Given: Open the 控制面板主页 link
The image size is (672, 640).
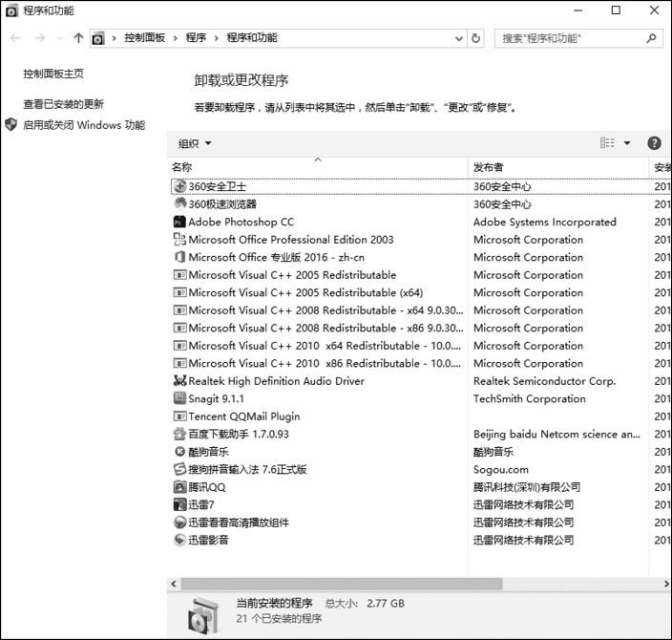Looking at the screenshot, I should [x=53, y=74].
